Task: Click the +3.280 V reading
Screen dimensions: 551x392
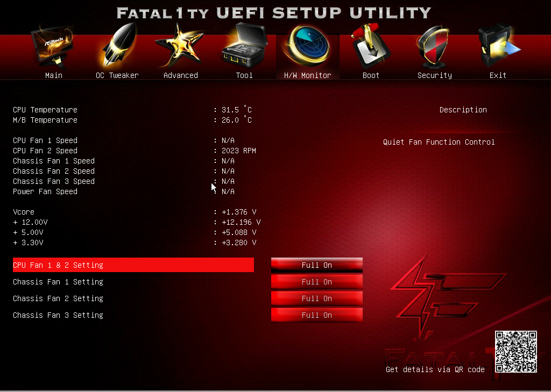Action: pos(239,243)
